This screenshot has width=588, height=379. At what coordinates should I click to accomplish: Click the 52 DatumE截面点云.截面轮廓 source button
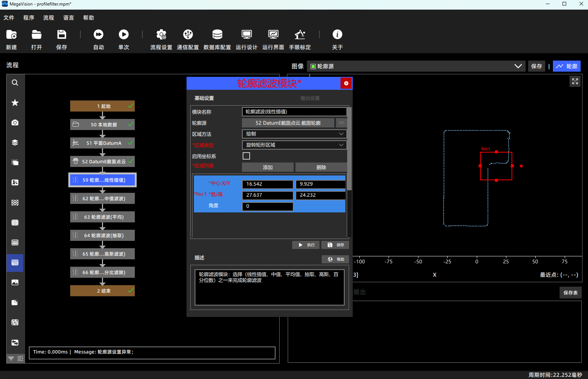[288, 123]
